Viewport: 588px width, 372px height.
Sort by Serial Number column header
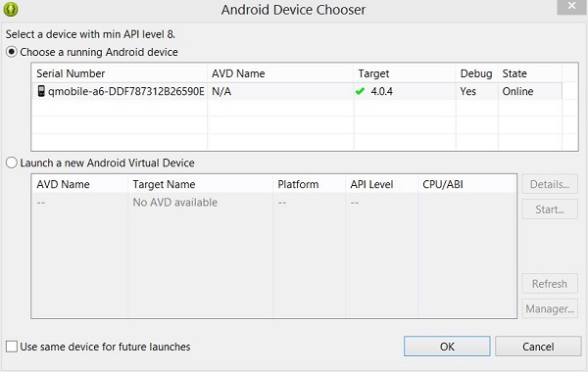tap(120, 73)
